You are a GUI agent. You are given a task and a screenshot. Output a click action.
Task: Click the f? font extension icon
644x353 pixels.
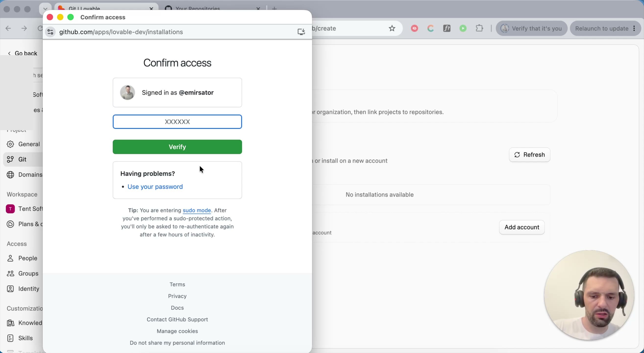pyautogui.click(x=447, y=28)
